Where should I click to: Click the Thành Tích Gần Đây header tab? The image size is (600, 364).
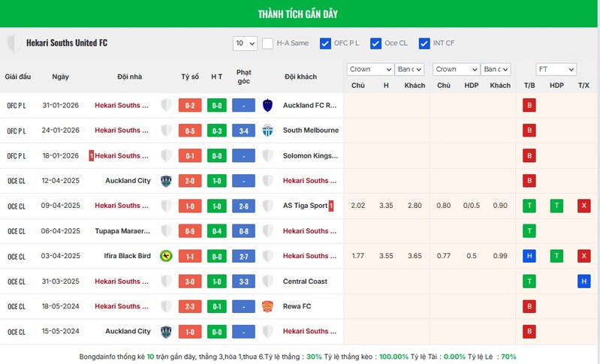click(300, 14)
